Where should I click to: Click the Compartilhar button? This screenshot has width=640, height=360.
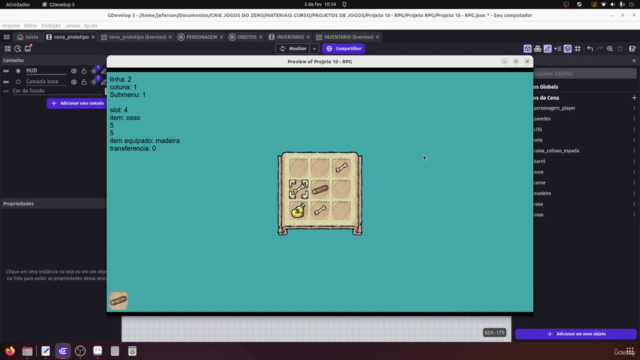(343, 49)
